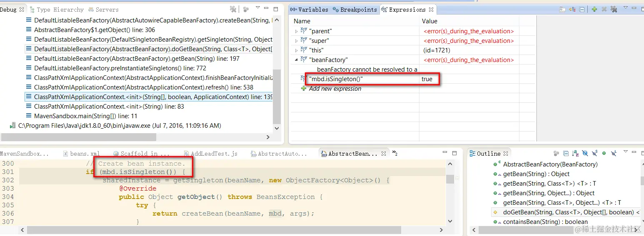Click the Name column header in Expressions
The width and height of the screenshot is (644, 236).
point(302,21)
